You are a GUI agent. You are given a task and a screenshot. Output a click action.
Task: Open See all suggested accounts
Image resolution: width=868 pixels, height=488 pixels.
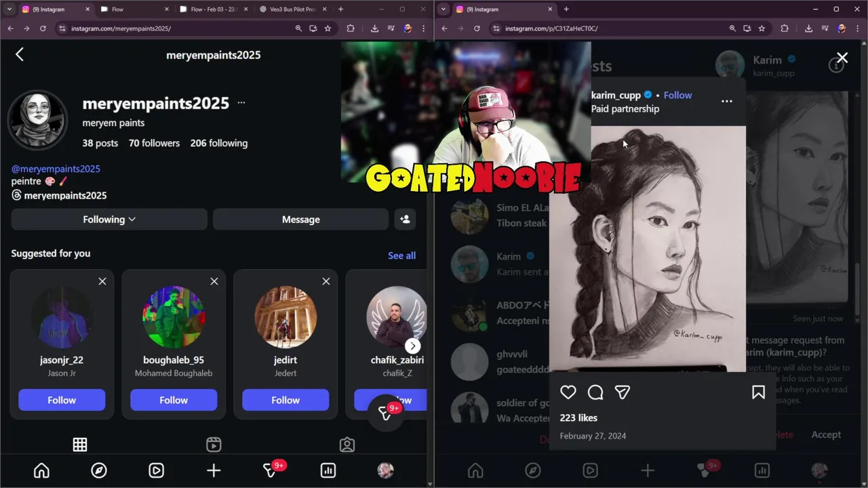click(x=401, y=256)
